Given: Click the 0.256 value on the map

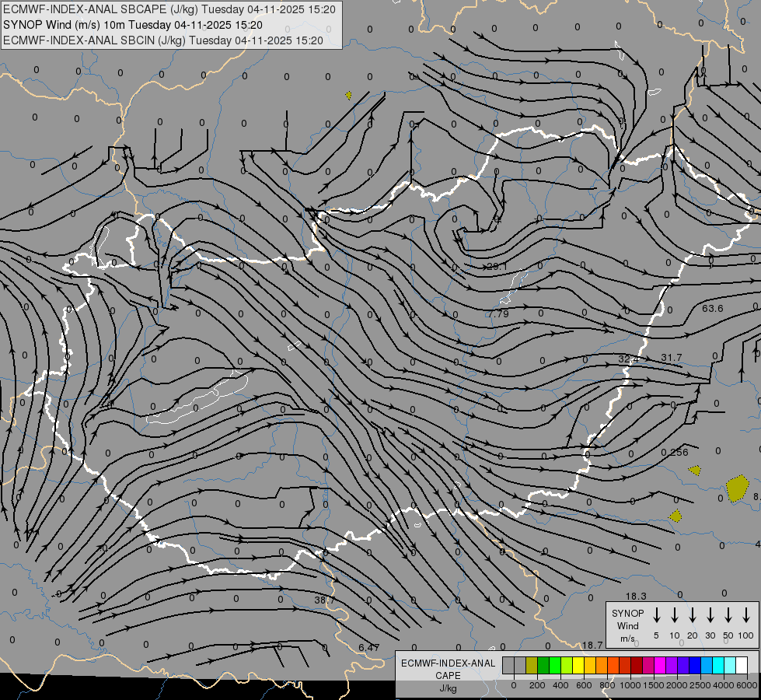Looking at the screenshot, I should coord(675,452).
